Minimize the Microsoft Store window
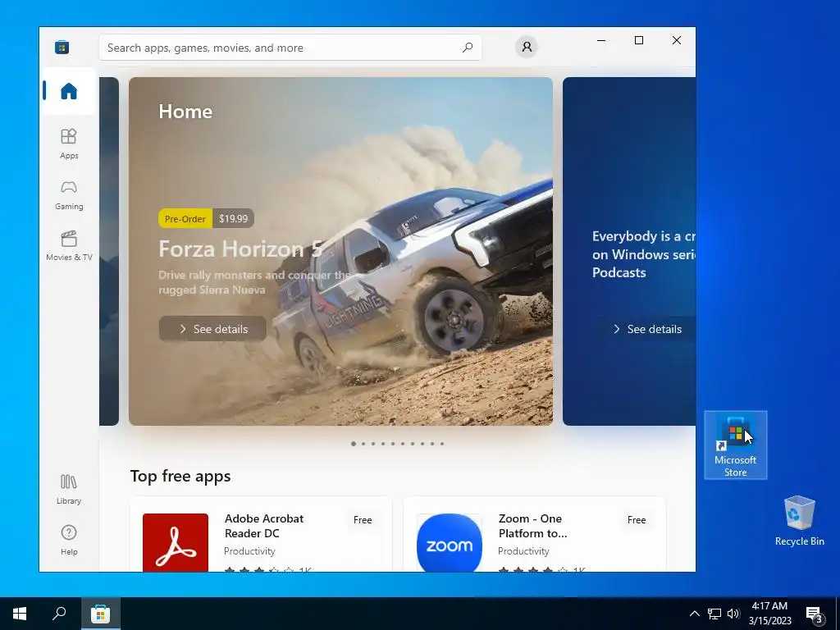Screen dimensions: 840x630 coord(601,40)
